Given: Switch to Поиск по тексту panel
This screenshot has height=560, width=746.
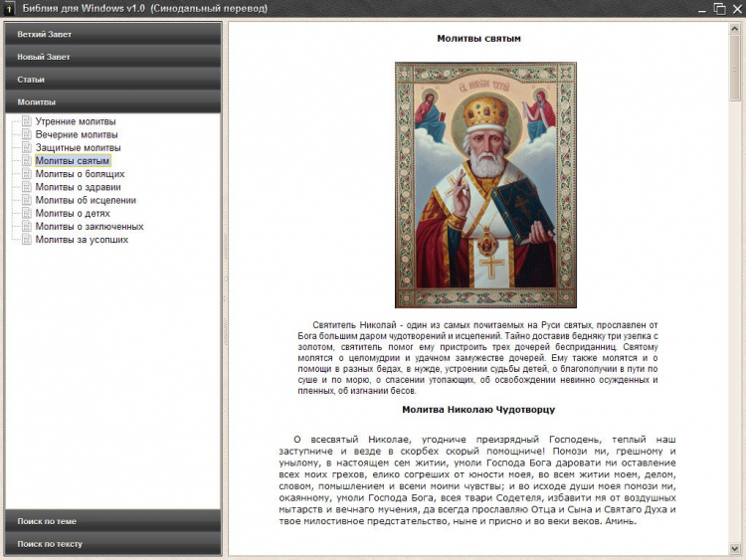Looking at the screenshot, I should pos(112,544).
